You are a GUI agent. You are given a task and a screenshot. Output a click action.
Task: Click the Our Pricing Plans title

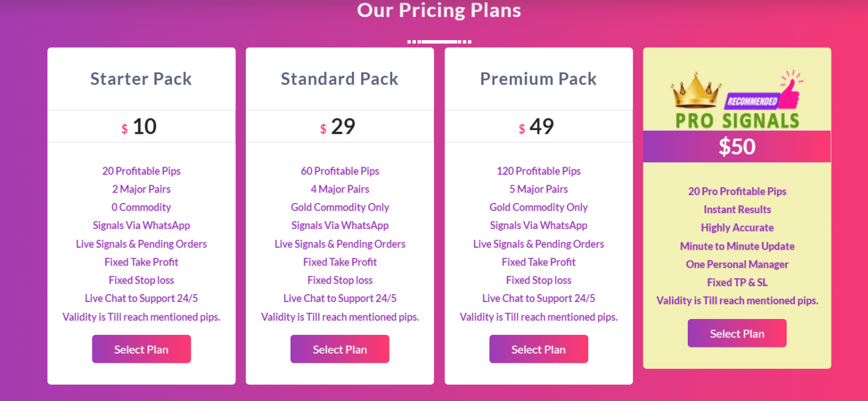click(x=439, y=10)
